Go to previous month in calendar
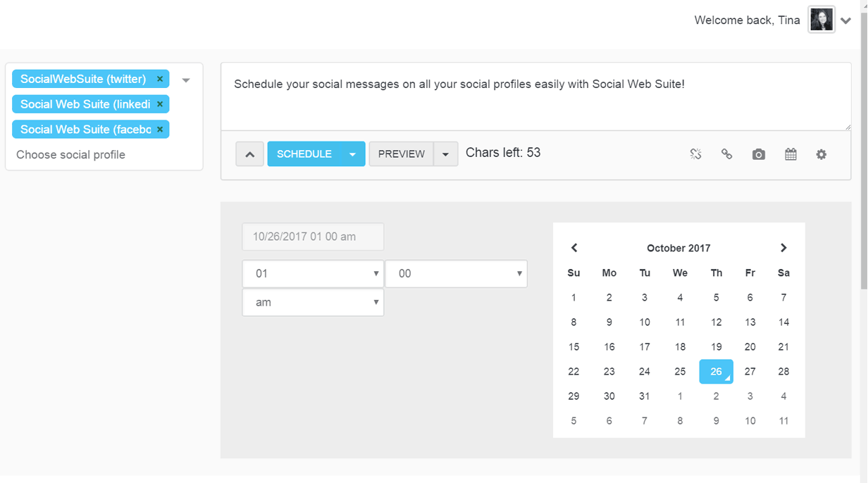Screen dimensions: 868x483 click(x=574, y=248)
